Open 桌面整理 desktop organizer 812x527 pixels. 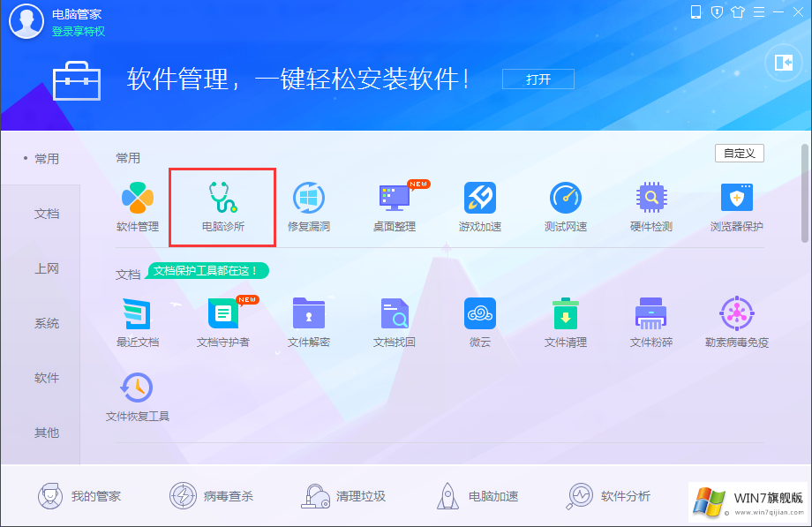[395, 207]
